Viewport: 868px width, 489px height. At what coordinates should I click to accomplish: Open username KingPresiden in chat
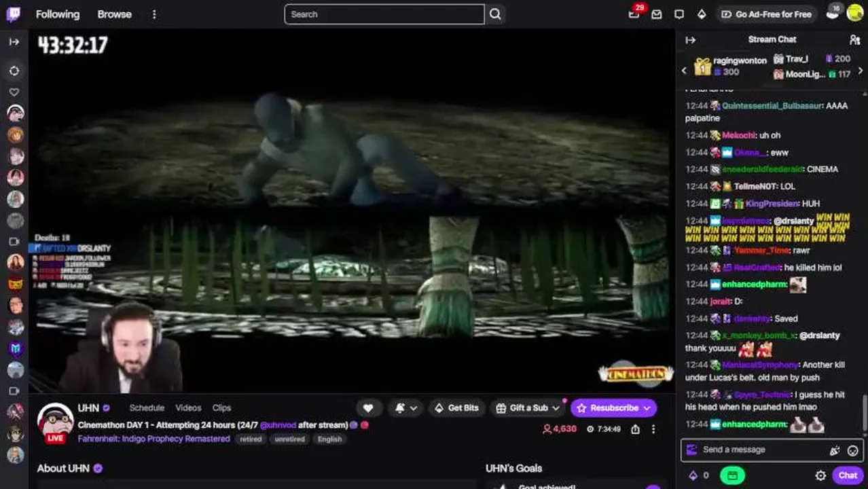coord(772,203)
